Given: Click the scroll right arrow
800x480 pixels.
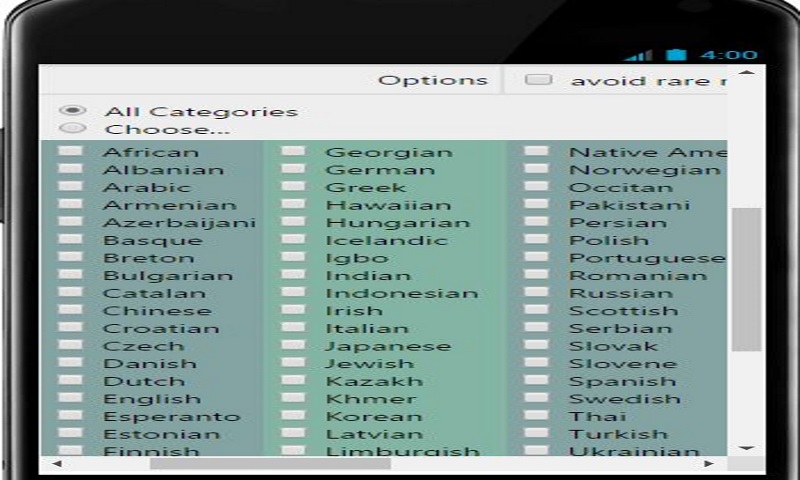Looking at the screenshot, I should [708, 464].
